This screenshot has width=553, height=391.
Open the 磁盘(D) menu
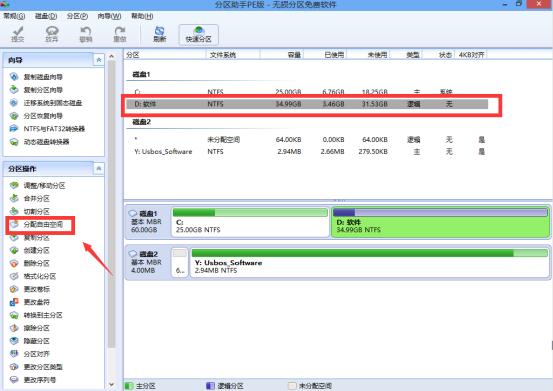[46, 16]
